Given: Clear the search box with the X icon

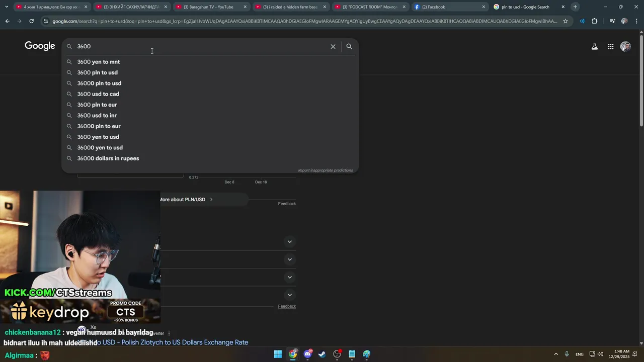Looking at the screenshot, I should [x=333, y=46].
